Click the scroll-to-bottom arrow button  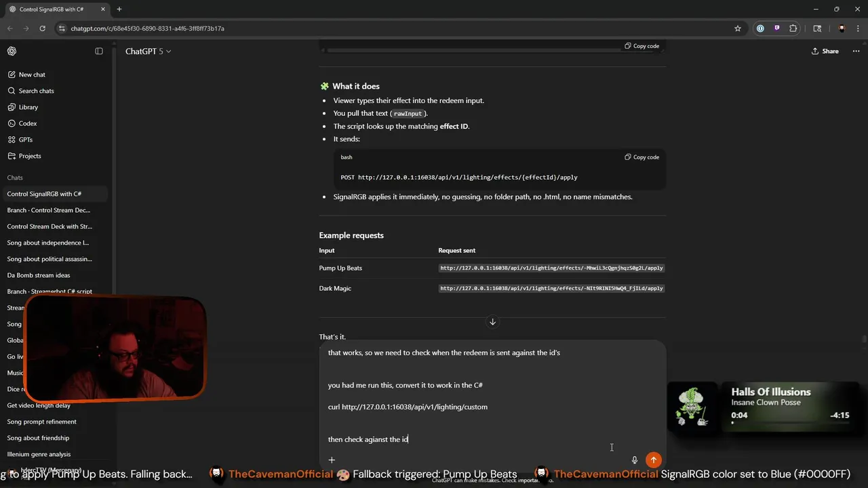492,322
